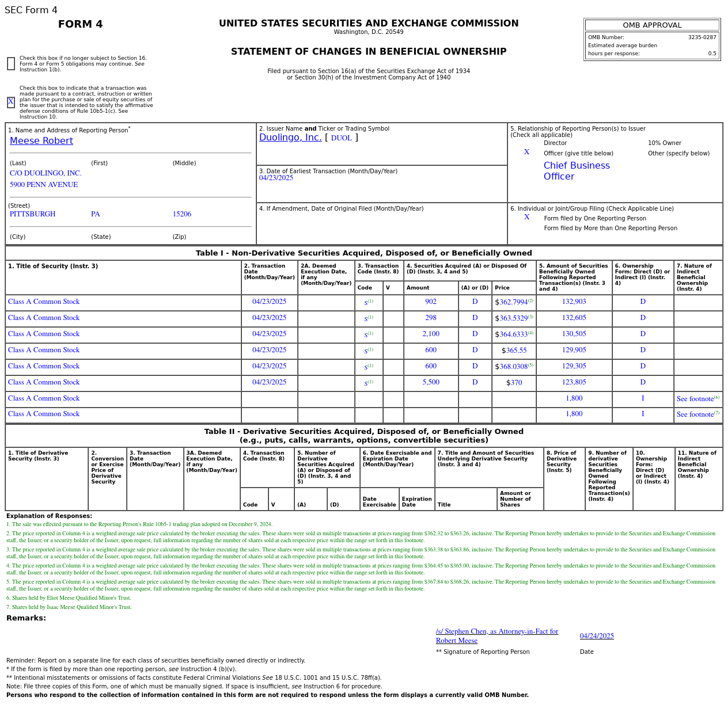Select the DUOL ticker symbol
This screenshot has height=712, width=728.
coord(341,138)
